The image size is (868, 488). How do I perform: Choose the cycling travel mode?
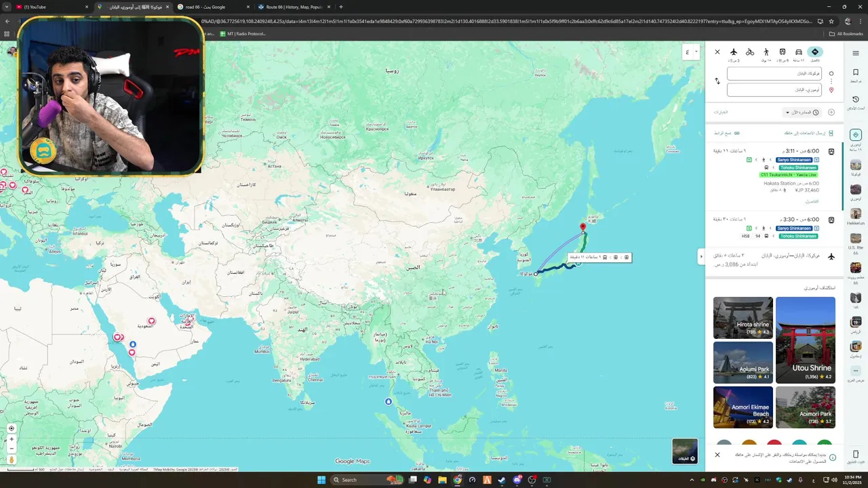point(750,52)
